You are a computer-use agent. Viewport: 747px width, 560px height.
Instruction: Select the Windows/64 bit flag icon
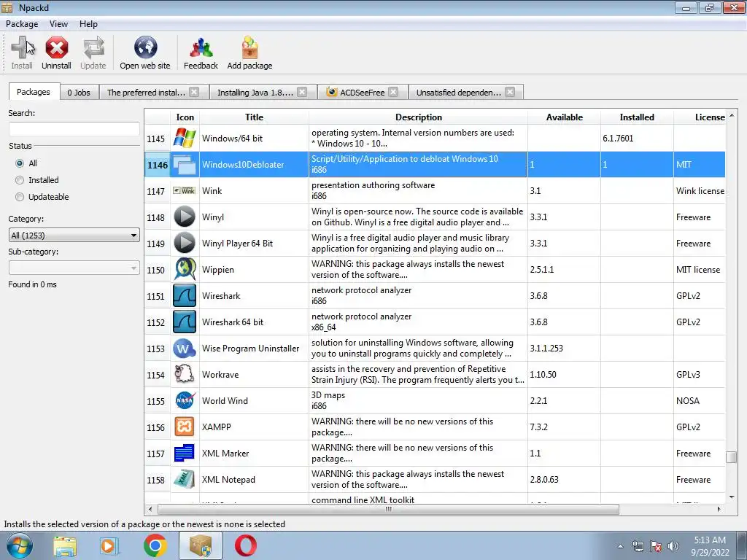click(x=185, y=138)
